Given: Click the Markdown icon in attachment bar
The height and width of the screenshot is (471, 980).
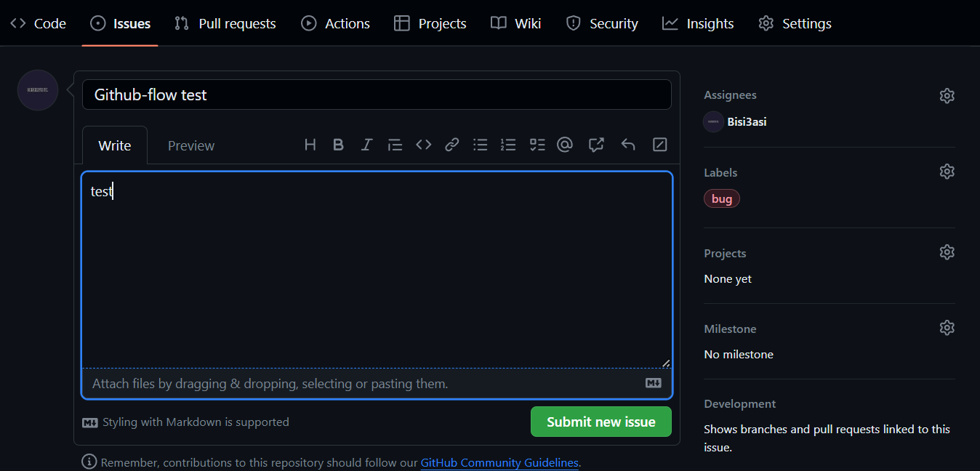Looking at the screenshot, I should point(654,383).
